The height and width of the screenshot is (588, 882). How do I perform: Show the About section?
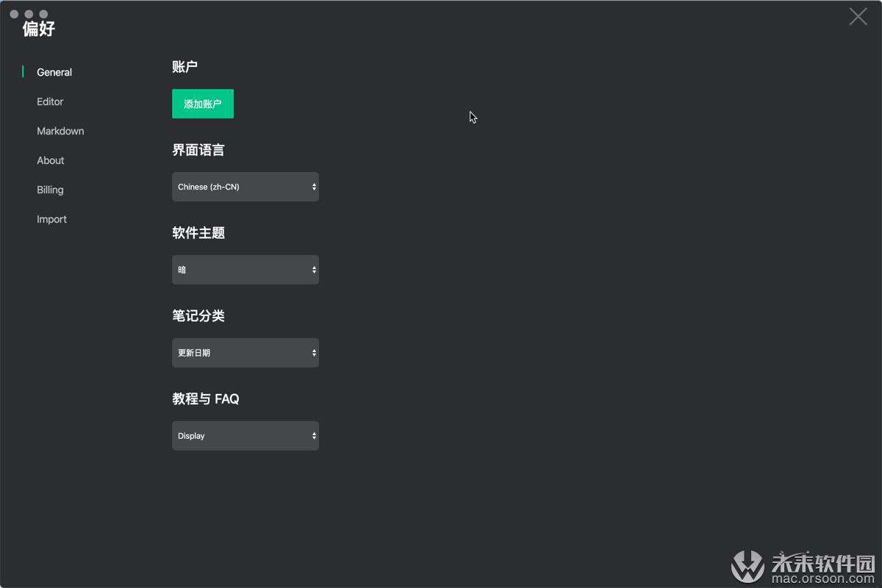click(51, 160)
